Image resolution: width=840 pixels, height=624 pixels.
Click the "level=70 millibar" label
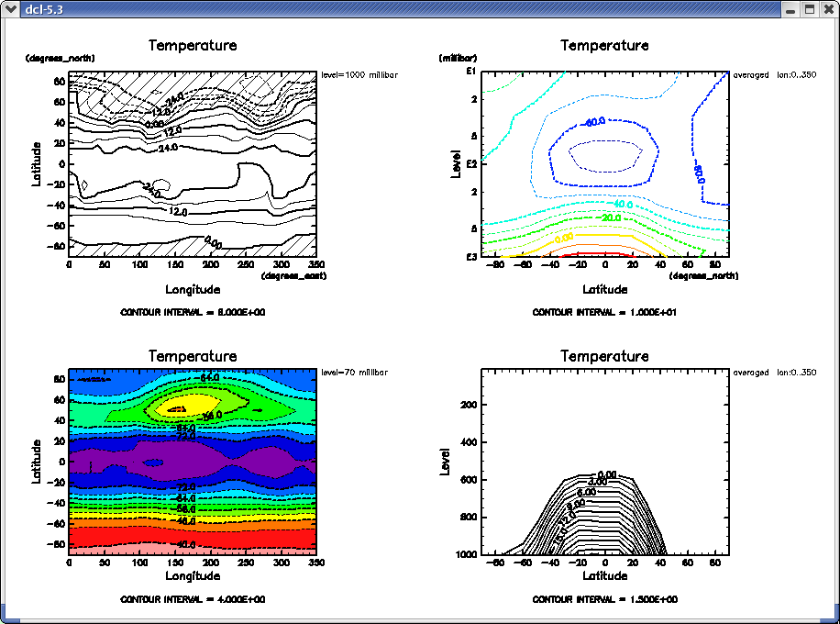coord(354,373)
